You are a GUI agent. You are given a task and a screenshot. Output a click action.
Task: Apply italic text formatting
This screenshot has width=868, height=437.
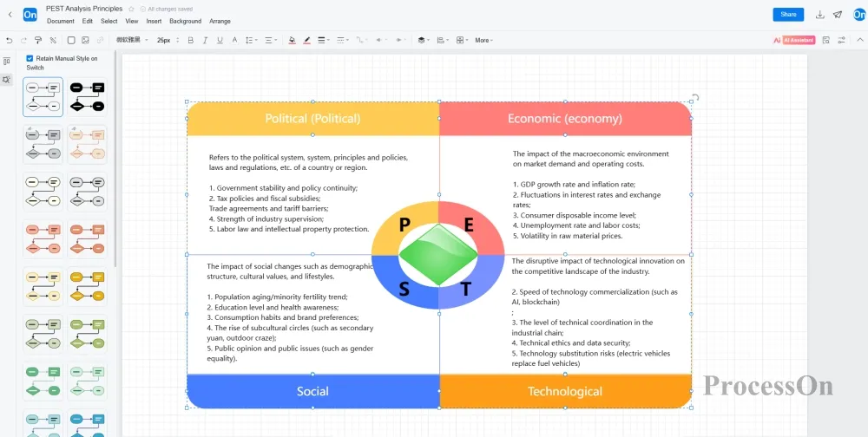pyautogui.click(x=205, y=40)
